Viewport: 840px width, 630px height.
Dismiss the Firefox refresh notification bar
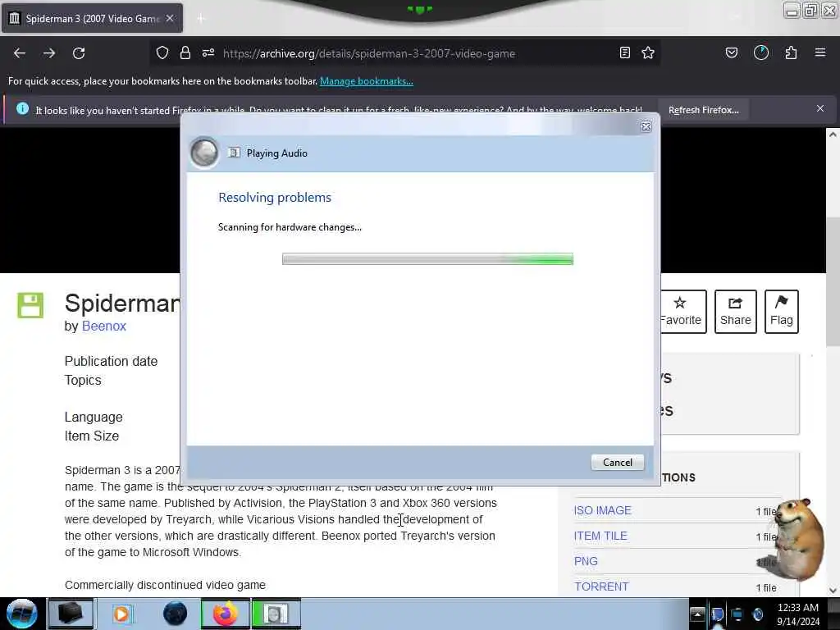(820, 108)
